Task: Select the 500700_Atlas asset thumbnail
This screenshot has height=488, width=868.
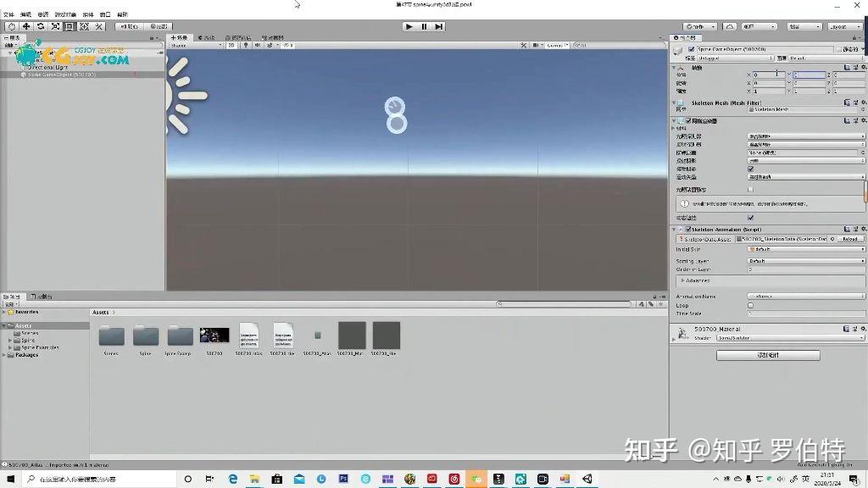Action: [249, 336]
